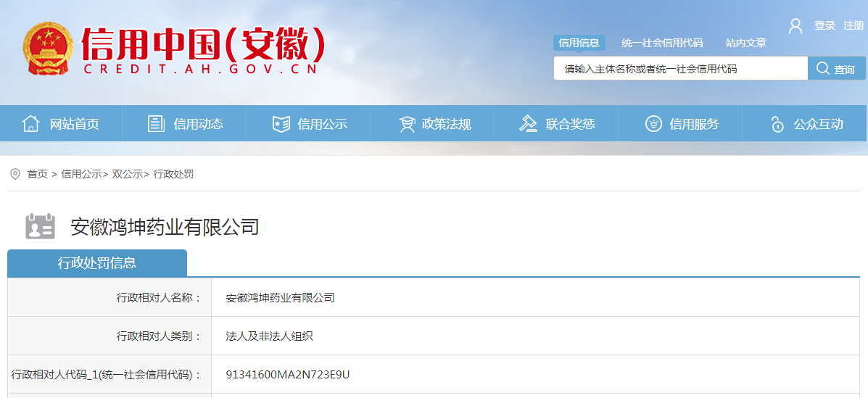
Task: Click the 行政相对人代码_1 label
Action: click(107, 375)
